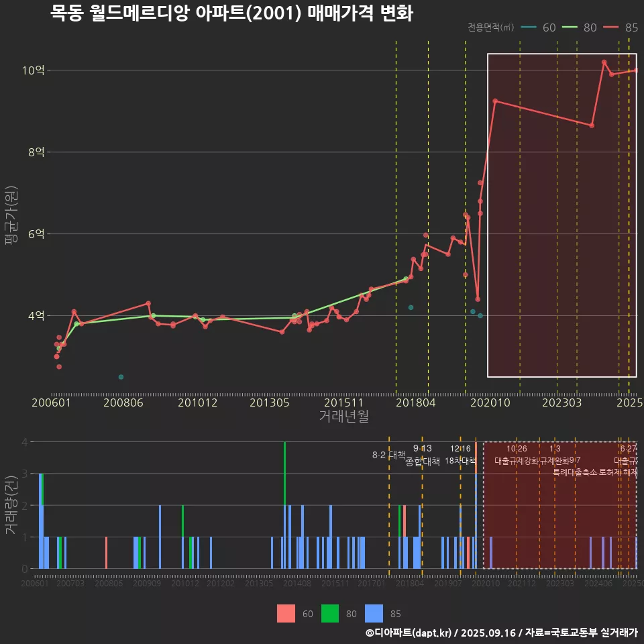Image resolution: width=644 pixels, height=644 pixels.
Task: Click the 10.26 대출규제강화 label
Action: 517,455
